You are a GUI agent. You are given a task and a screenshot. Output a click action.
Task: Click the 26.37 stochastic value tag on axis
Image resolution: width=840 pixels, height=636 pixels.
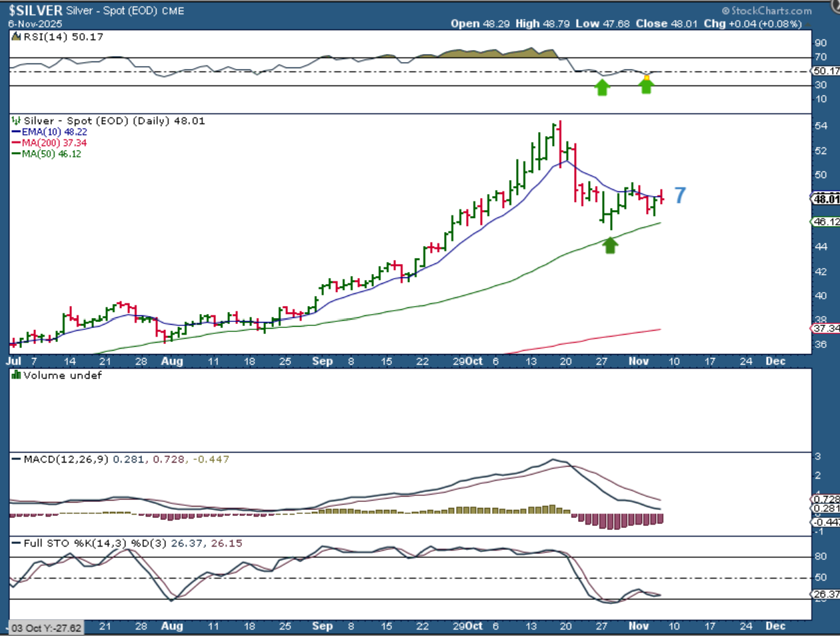pyautogui.click(x=825, y=594)
